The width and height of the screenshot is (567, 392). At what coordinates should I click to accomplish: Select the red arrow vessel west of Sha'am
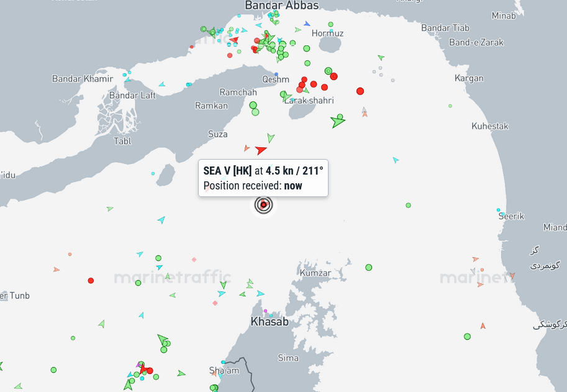pyautogui.click(x=143, y=368)
